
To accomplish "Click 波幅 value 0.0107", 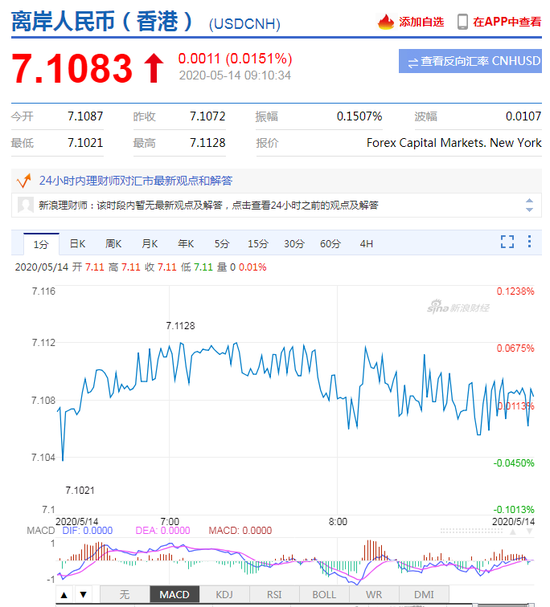I will tap(523, 116).
